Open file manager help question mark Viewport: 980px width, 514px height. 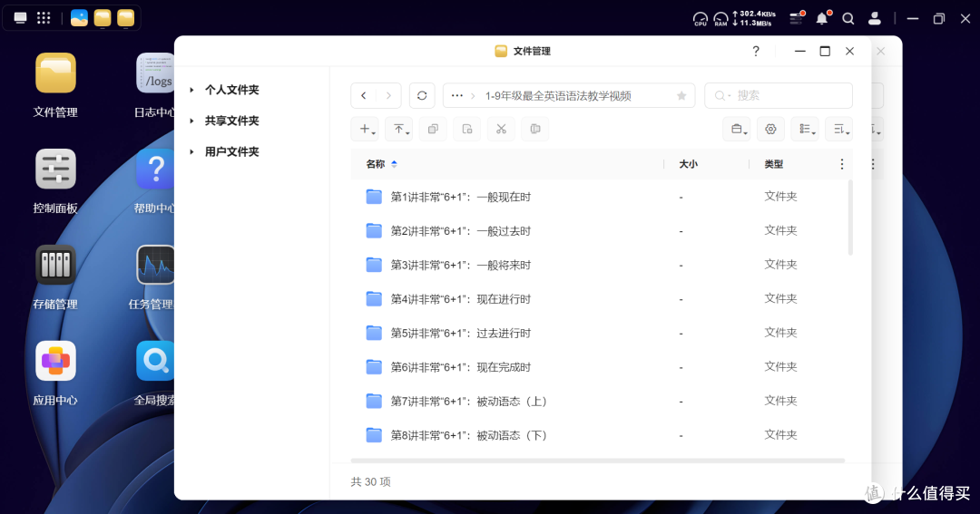[x=756, y=51]
